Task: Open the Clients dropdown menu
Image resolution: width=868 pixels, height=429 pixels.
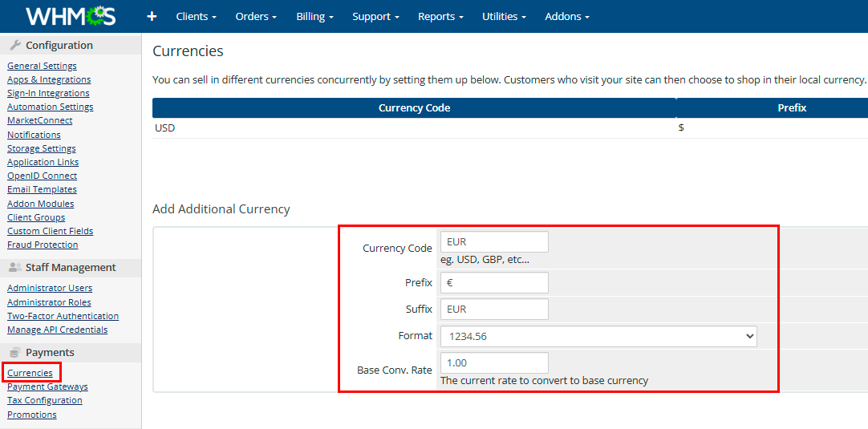Action: coord(196,16)
